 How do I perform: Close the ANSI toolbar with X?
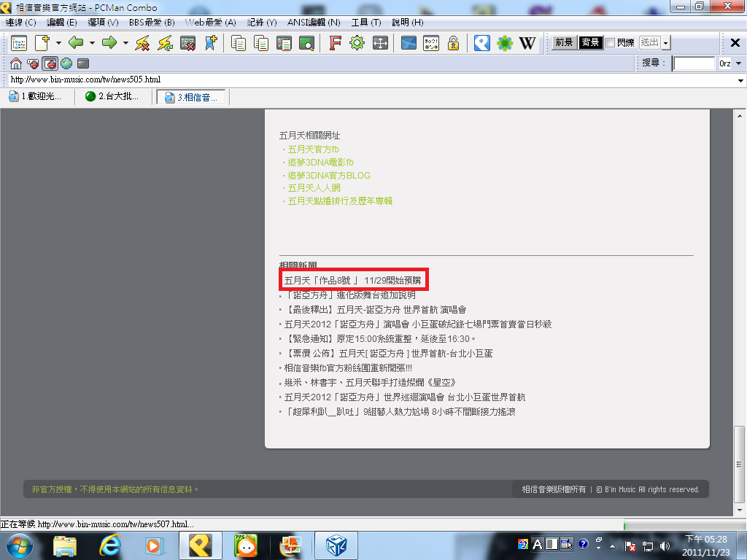(x=735, y=43)
